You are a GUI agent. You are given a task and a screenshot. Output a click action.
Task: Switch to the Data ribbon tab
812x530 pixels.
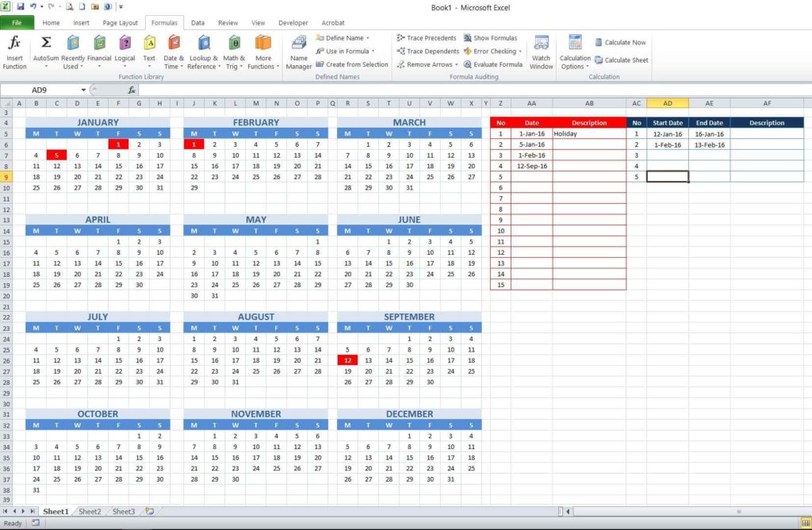(197, 22)
